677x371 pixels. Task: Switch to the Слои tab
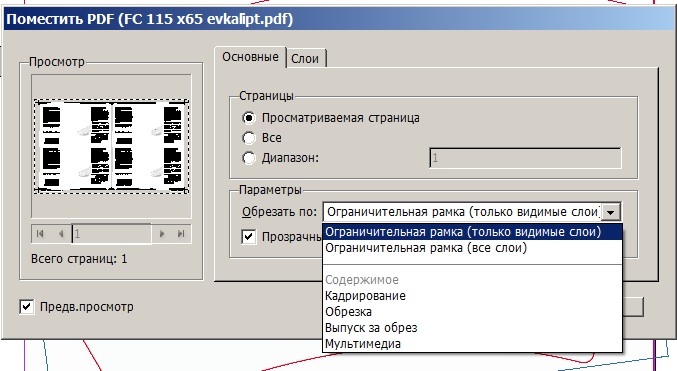[x=305, y=58]
